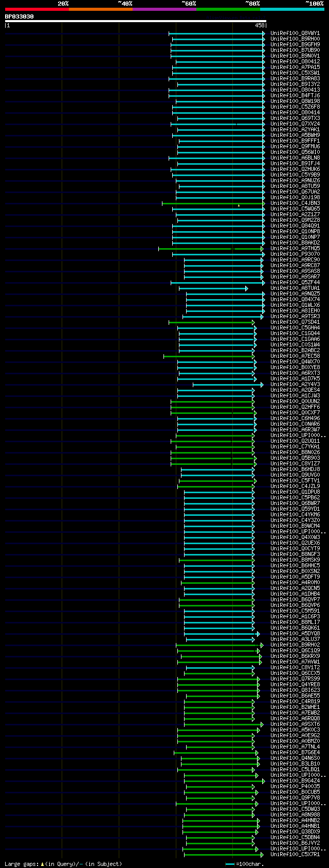Open the UniRef100_C4JBN3 hit link
This screenshot has width=329, height=868.
click(295, 203)
